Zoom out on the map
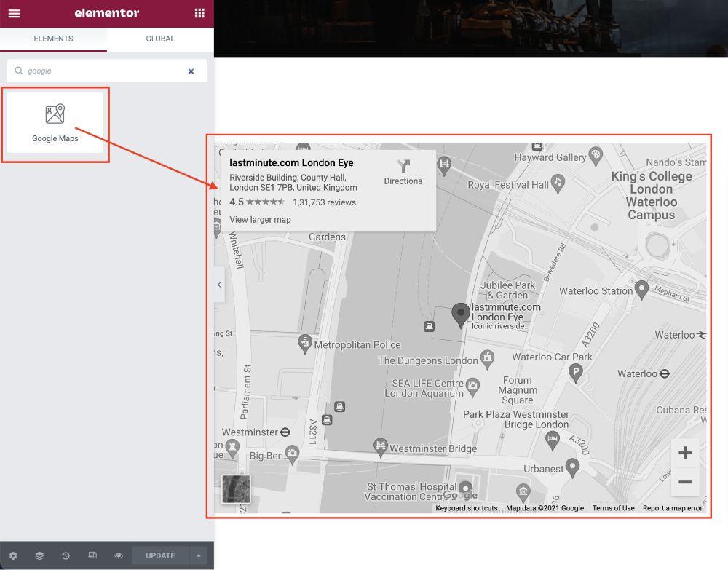 coord(685,482)
